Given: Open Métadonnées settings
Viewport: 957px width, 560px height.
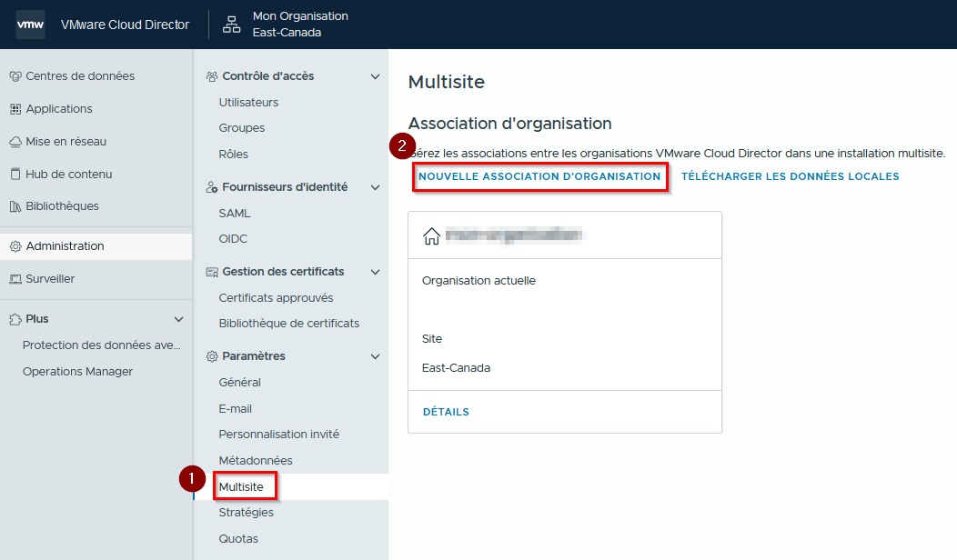Looking at the screenshot, I should (255, 461).
